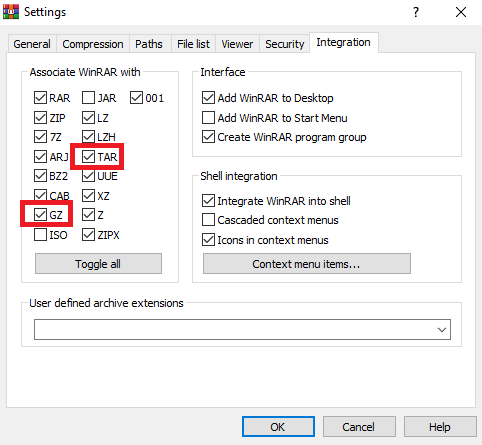482x445 pixels.
Task: Open the Viewer tab
Action: [x=237, y=44]
